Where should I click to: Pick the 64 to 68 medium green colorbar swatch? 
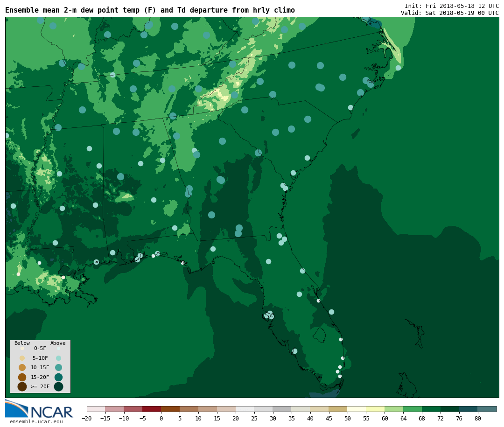click(413, 409)
